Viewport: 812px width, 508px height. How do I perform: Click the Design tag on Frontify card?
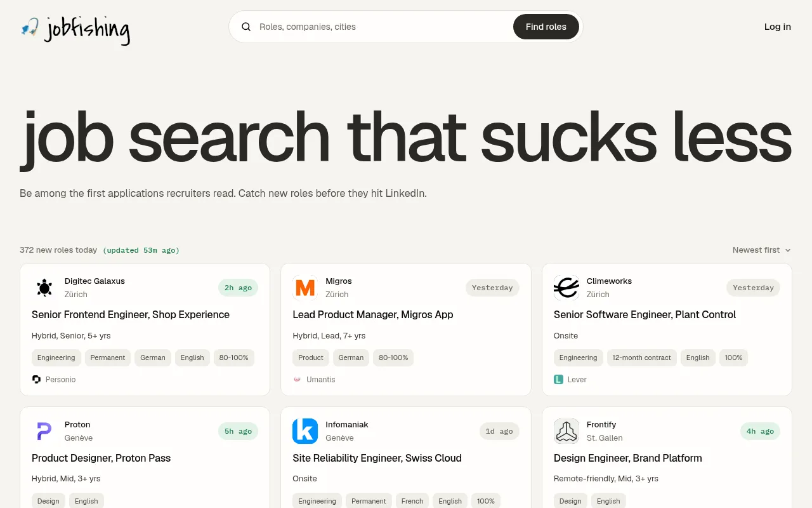570,500
